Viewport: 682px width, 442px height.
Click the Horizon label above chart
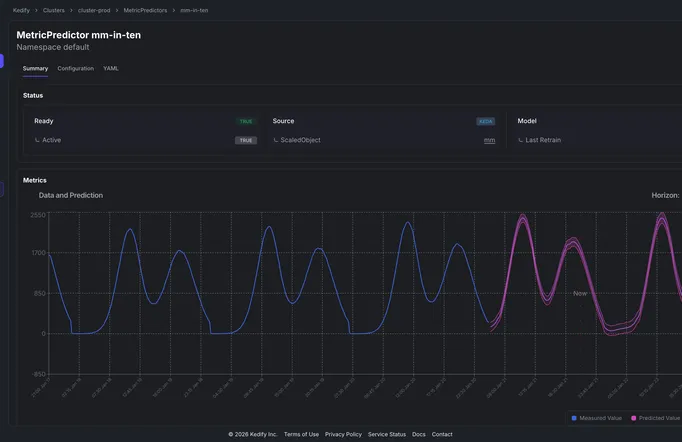[665, 195]
